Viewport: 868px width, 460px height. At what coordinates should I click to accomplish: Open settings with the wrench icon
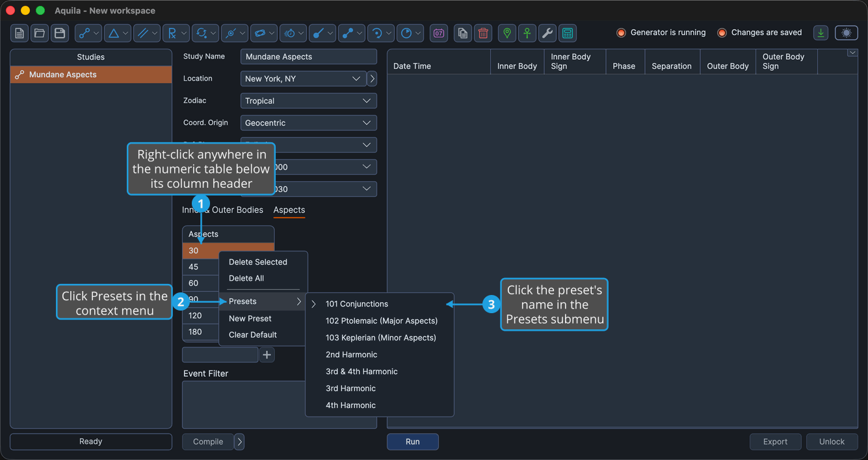547,33
